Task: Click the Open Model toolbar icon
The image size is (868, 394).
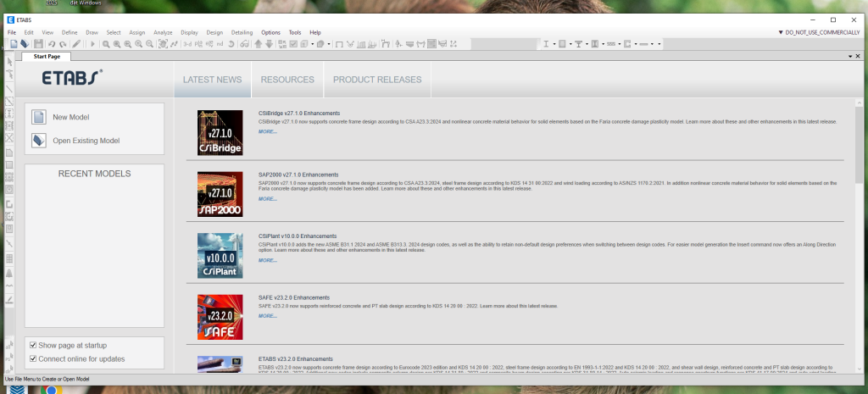Action: pos(25,44)
